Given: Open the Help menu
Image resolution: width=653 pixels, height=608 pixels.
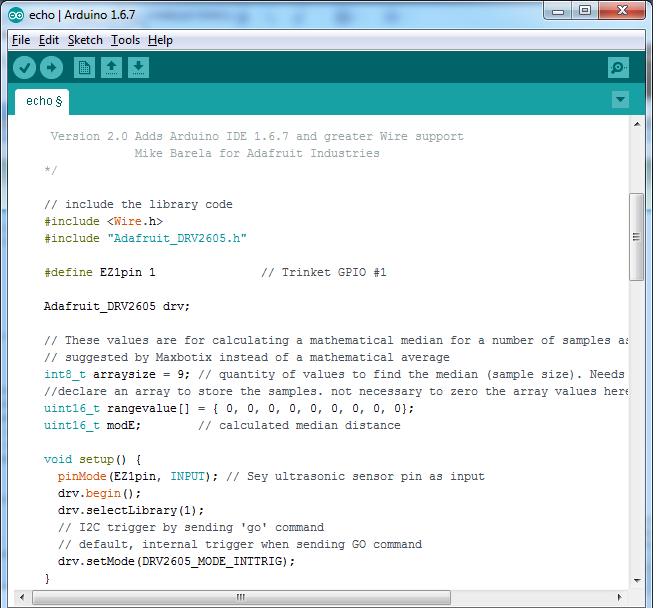Looking at the screenshot, I should click(x=160, y=40).
